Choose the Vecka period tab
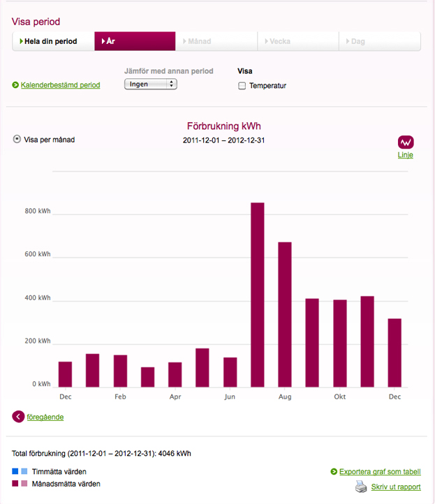435x504 pixels. (298, 41)
